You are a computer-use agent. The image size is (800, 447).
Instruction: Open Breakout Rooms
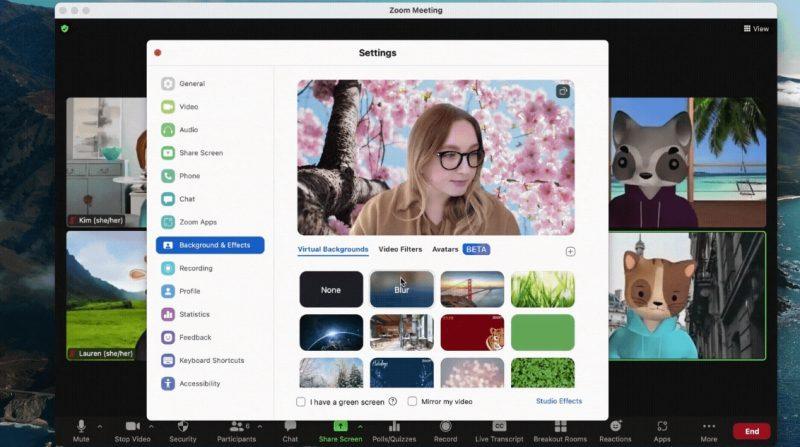pos(560,431)
